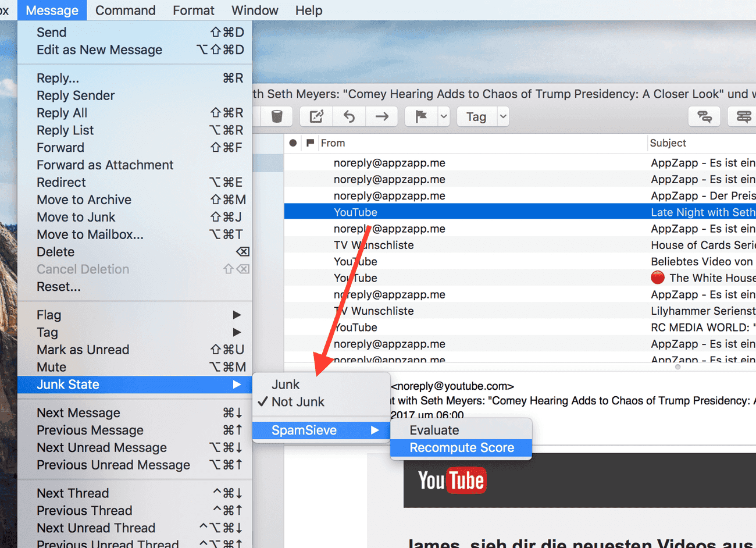Choose Recompute Score
The image size is (756, 548).
pyautogui.click(x=461, y=448)
